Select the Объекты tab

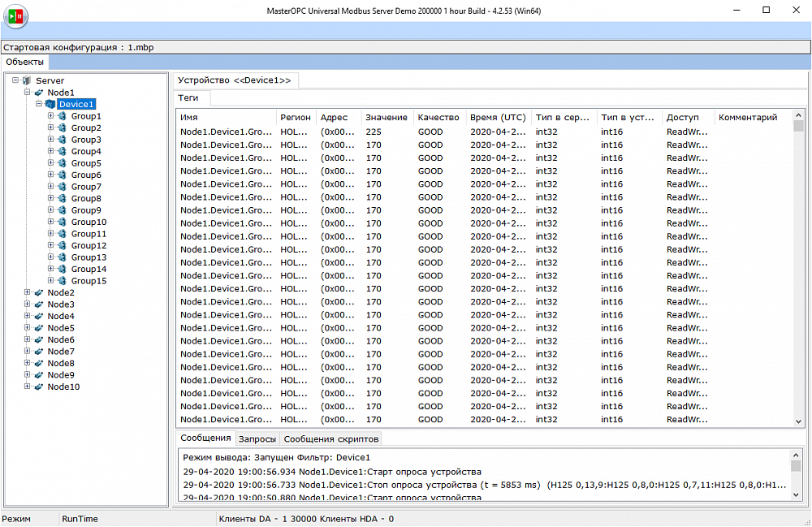[x=24, y=62]
